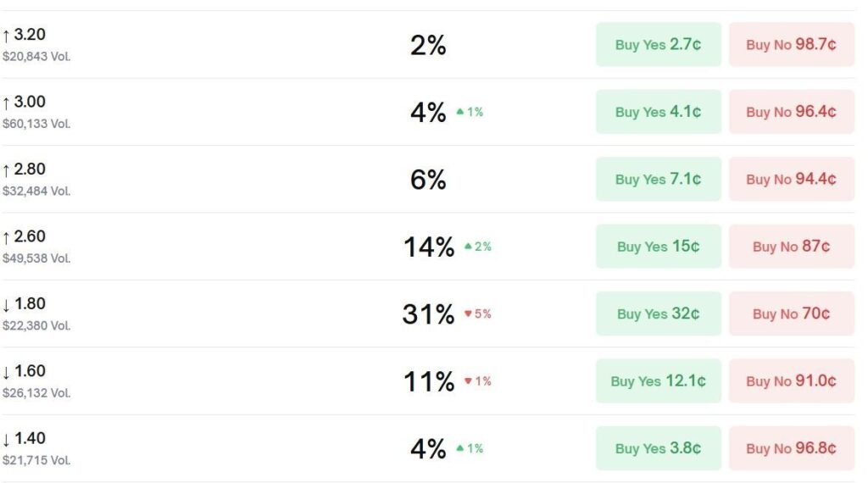Click Buy No 87¢ button
Screen dimensions: 868x483
791,247
